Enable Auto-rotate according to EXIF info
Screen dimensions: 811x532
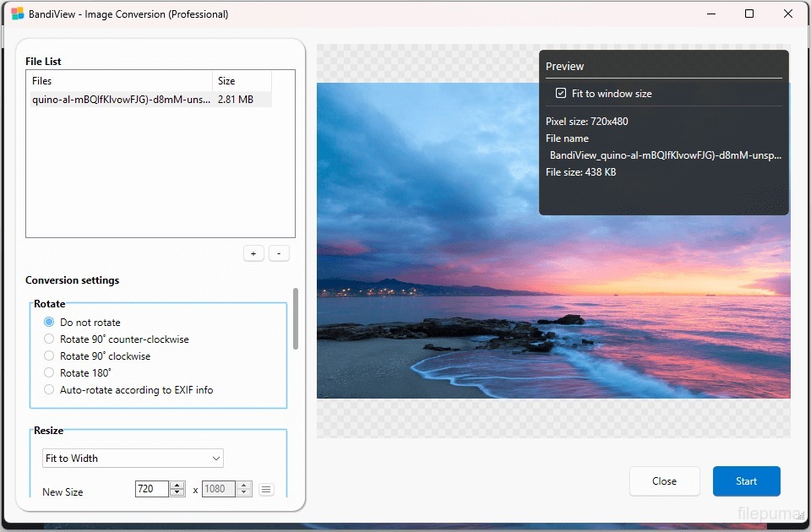pyautogui.click(x=49, y=390)
